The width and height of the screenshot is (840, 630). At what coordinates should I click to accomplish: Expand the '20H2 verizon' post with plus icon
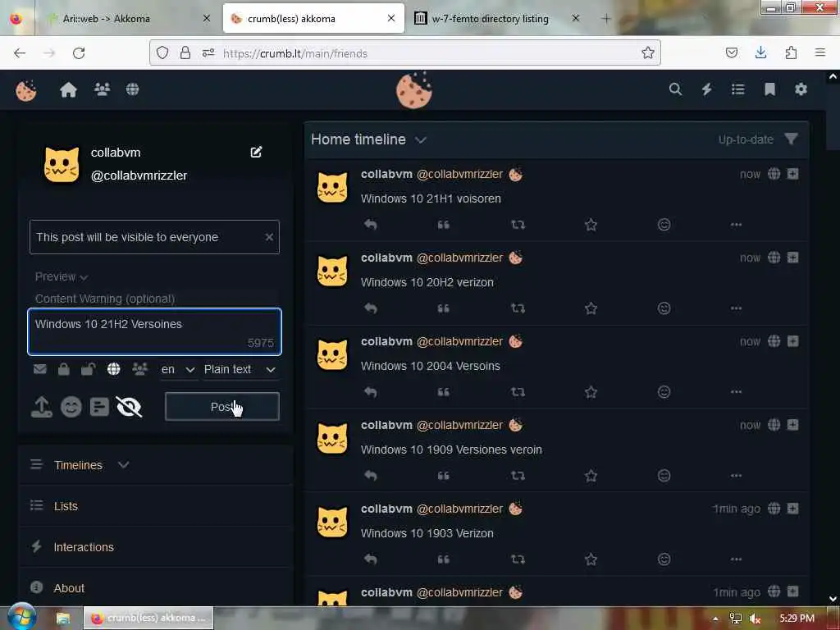click(793, 257)
